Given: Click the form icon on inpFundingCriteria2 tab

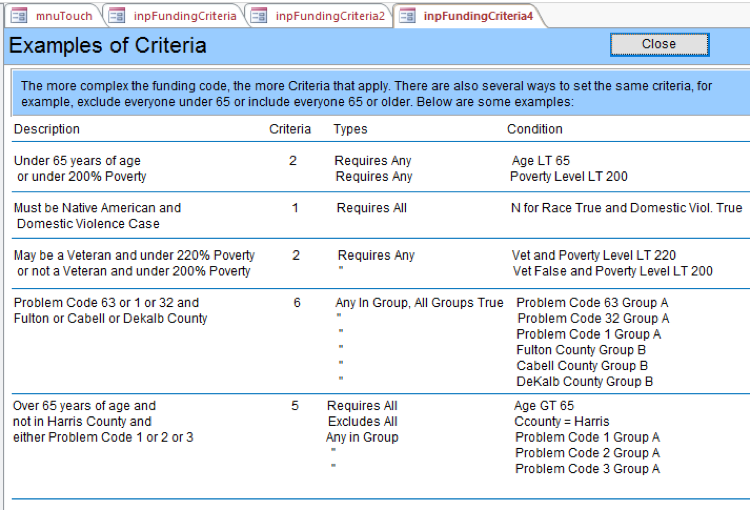Looking at the screenshot, I should (x=260, y=16).
